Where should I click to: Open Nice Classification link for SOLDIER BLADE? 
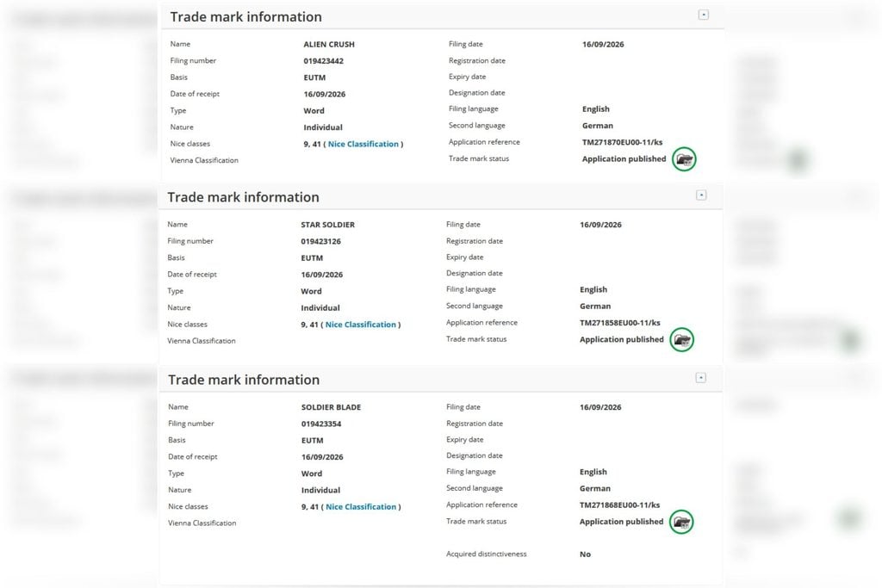361,506
